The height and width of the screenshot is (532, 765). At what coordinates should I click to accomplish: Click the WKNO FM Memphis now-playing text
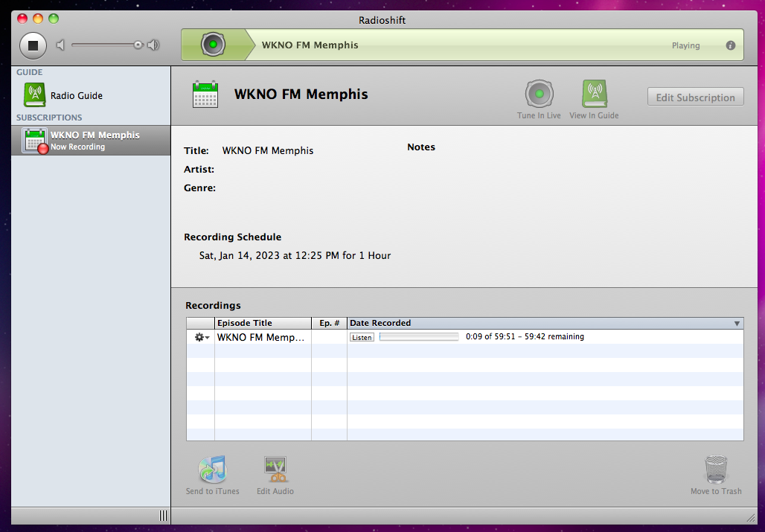pyautogui.click(x=310, y=45)
